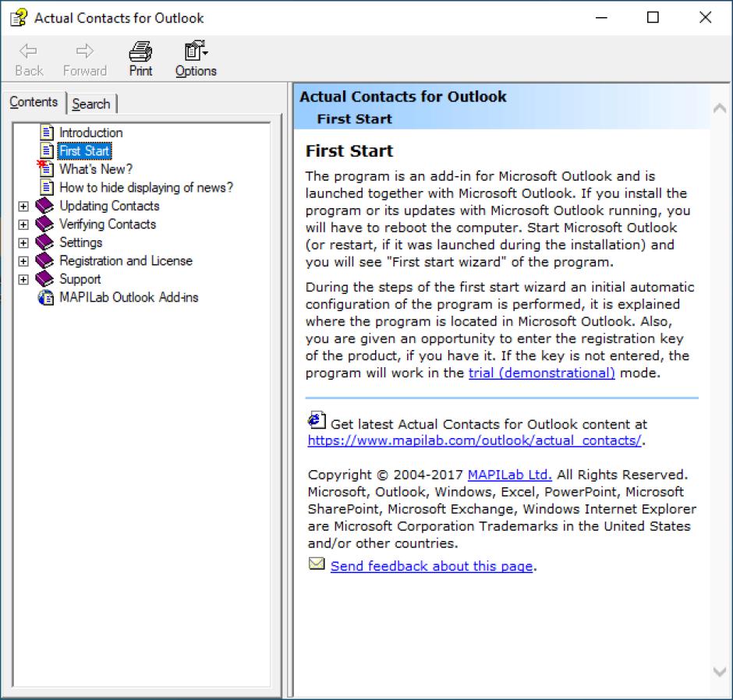Open the mapilab.com actual_contacts URL link
733x700 pixels.
click(474, 440)
